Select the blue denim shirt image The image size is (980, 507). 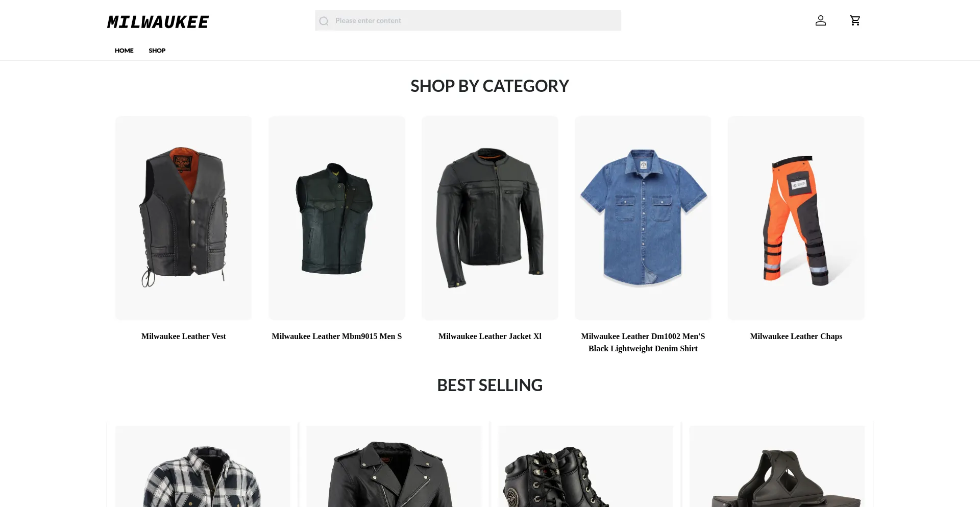643,218
